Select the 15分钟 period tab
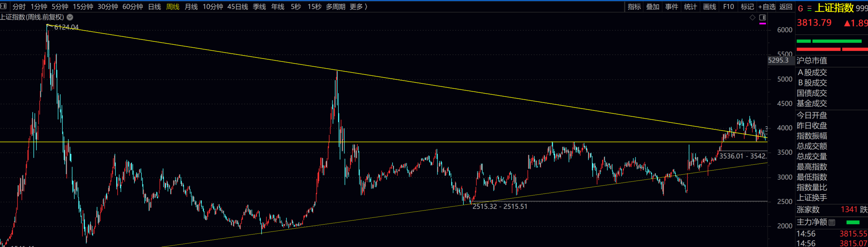This screenshot has height=247, width=868. point(83,6)
